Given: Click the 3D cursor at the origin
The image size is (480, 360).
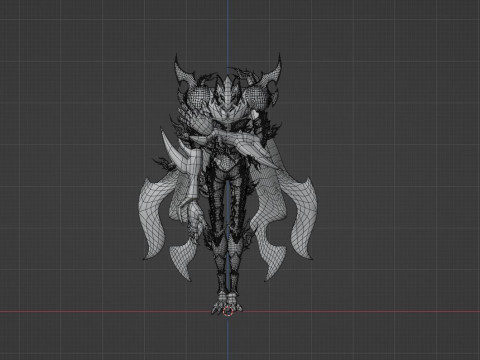Looking at the screenshot, I should tap(228, 311).
